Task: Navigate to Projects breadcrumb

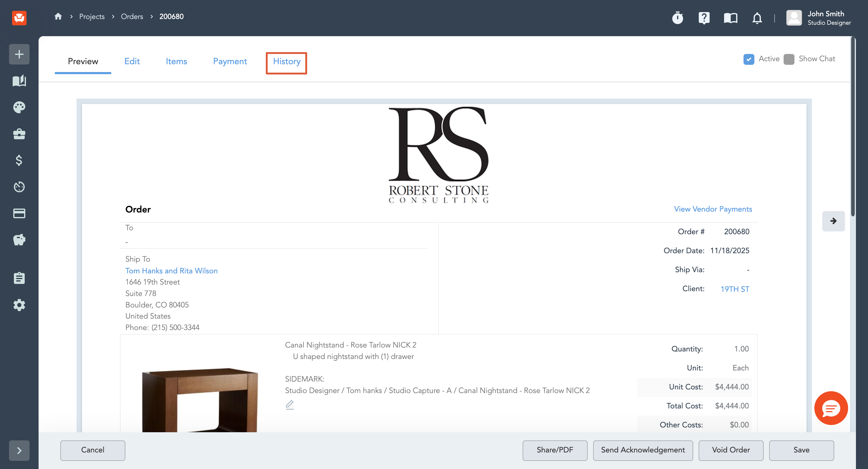Action: [92, 16]
